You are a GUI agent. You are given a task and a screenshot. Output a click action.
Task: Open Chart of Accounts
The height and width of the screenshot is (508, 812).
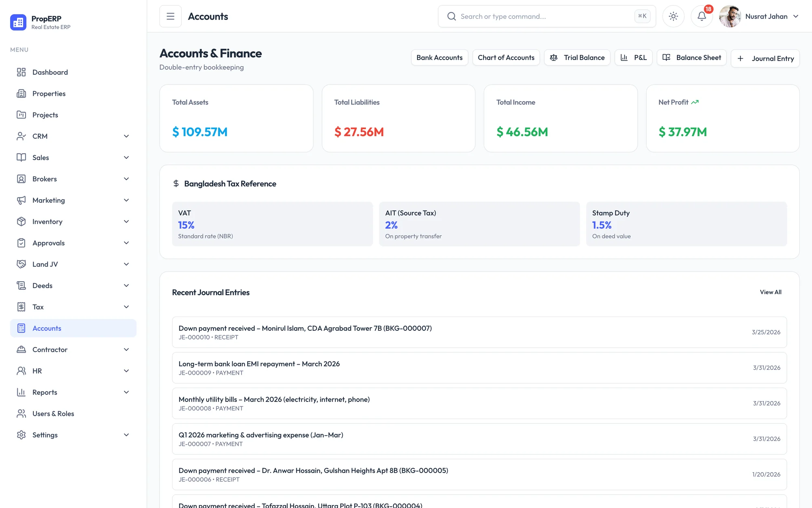(x=506, y=58)
